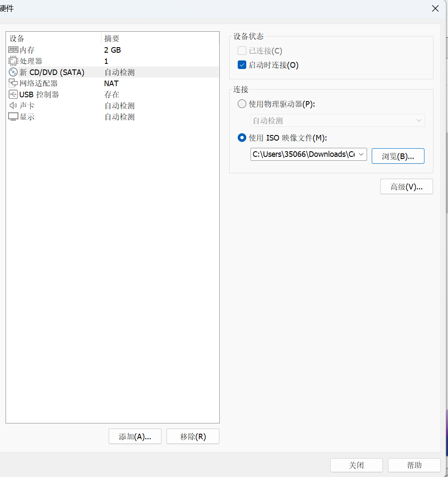Select the 新 CD/DVD (SATA) row

113,72
